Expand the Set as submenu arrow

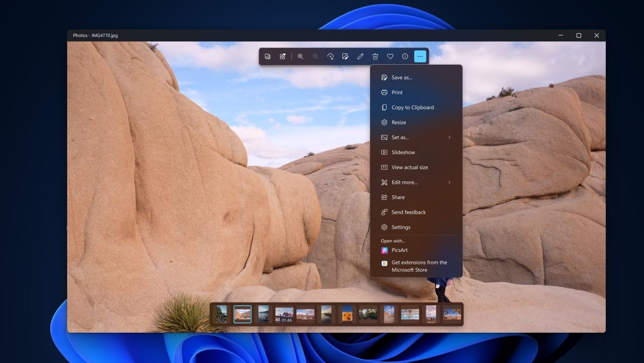click(449, 137)
